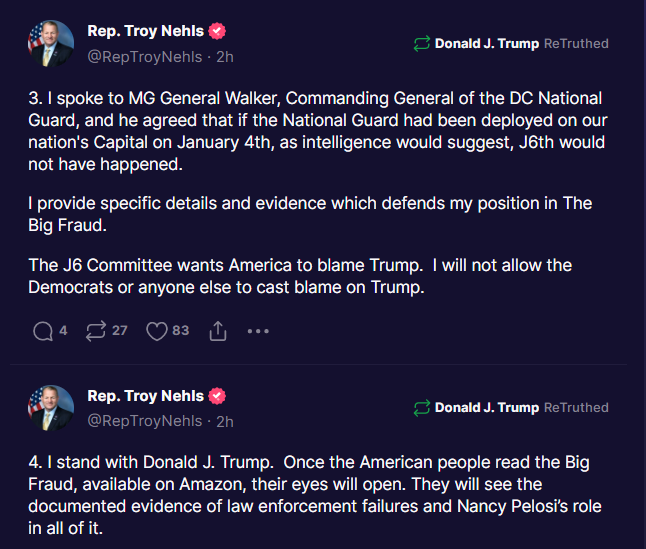This screenshot has width=646, height=549.
Task: Open Troy Nehls avatar on first post
Action: 51,44
